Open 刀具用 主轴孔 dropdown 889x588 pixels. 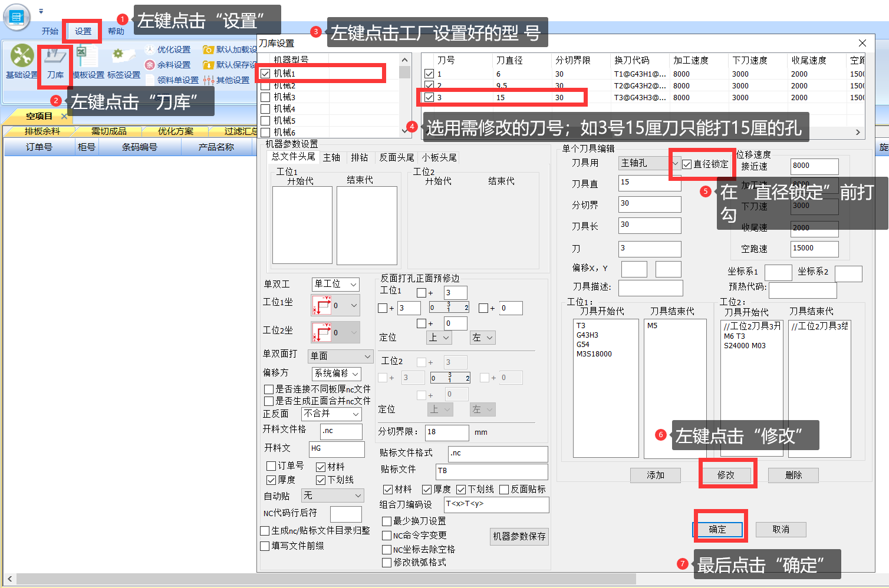pos(650,163)
